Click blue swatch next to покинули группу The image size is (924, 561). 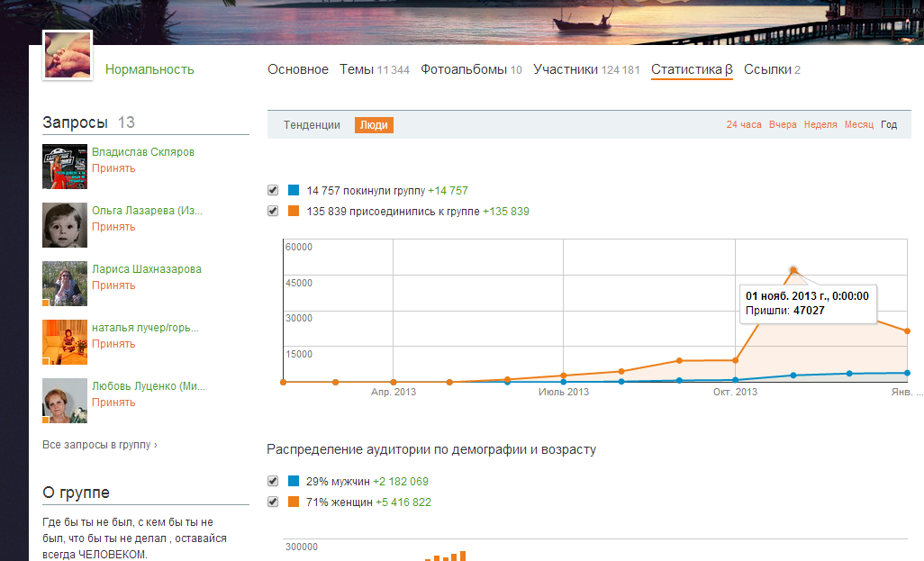pyautogui.click(x=294, y=190)
